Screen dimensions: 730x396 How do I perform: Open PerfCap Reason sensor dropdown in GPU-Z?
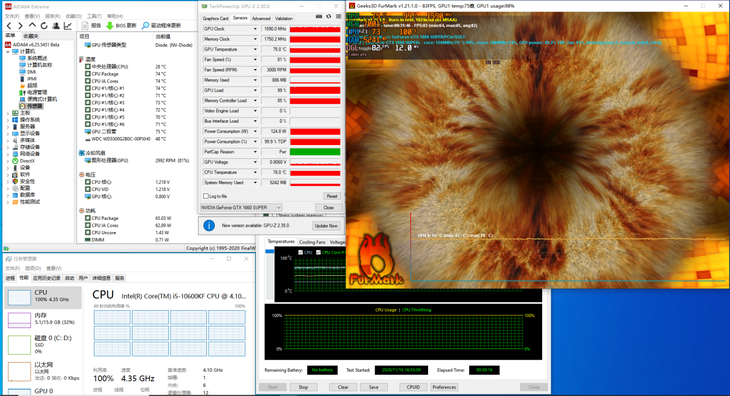[255, 152]
